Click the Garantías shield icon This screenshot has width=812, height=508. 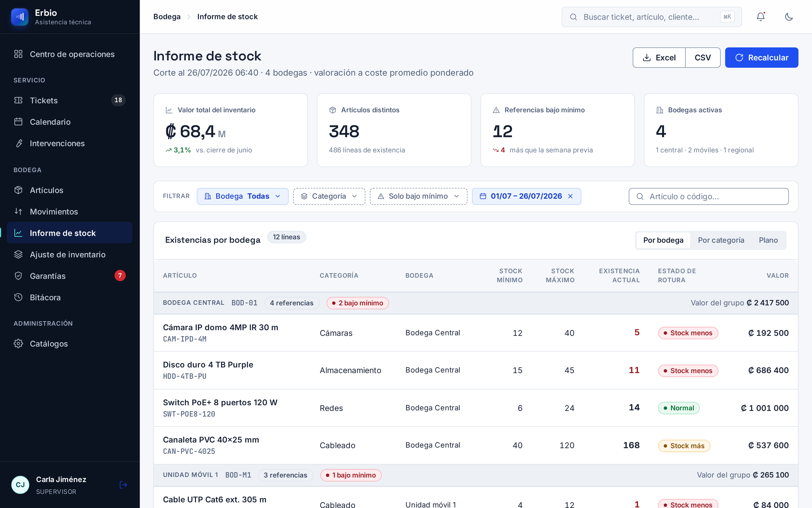18,276
